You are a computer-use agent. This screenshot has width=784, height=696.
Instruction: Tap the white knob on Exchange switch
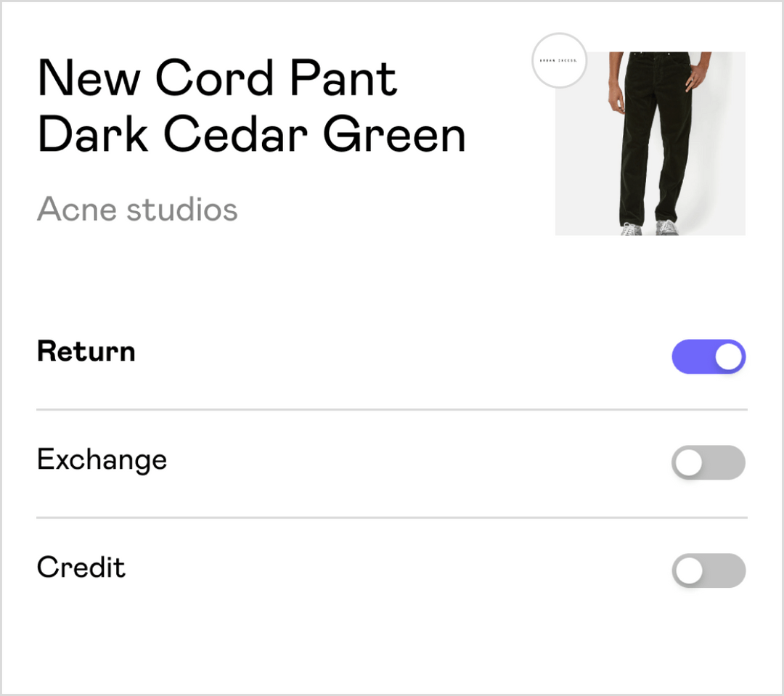pos(688,463)
